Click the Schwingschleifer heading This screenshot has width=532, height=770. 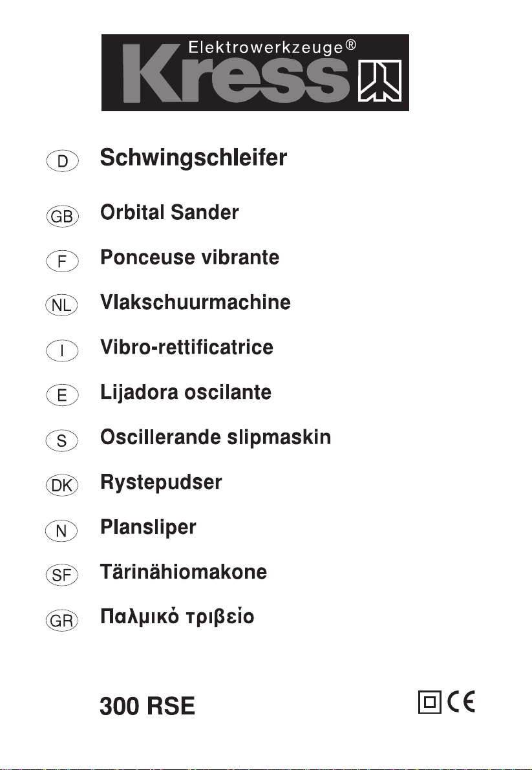(193, 158)
